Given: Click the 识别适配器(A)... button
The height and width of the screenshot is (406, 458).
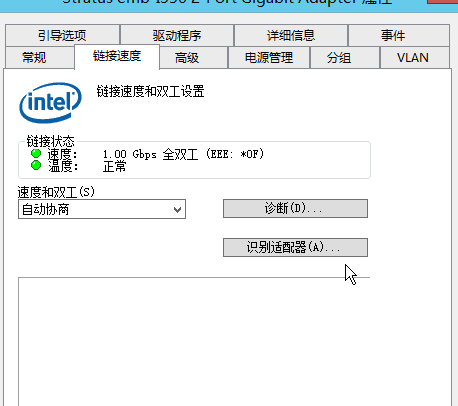Looking at the screenshot, I should [295, 247].
